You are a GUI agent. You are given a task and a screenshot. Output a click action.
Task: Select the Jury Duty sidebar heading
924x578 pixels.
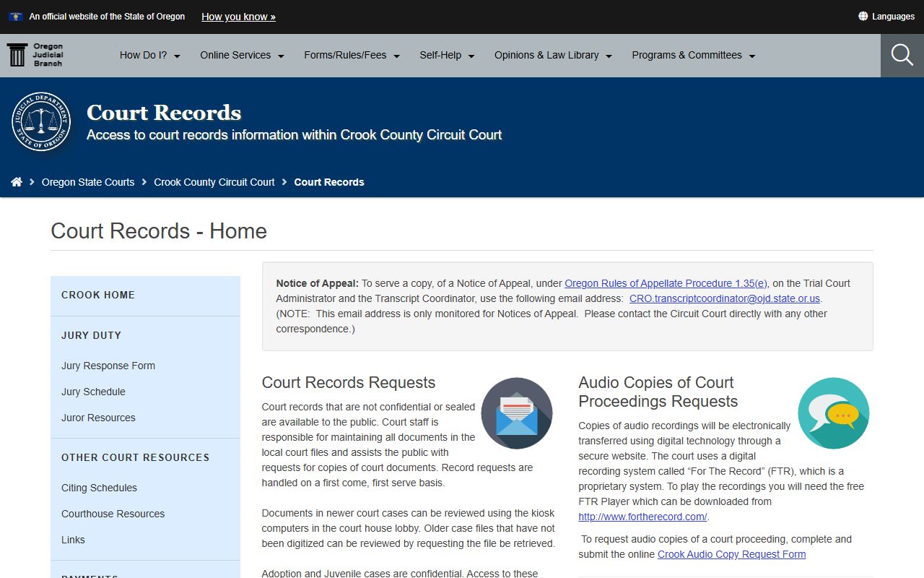[92, 335]
